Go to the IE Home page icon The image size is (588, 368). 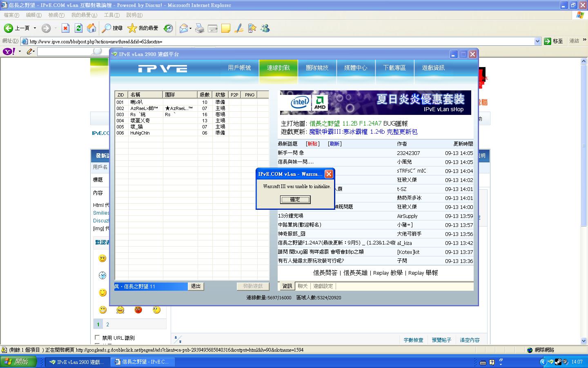click(x=91, y=28)
